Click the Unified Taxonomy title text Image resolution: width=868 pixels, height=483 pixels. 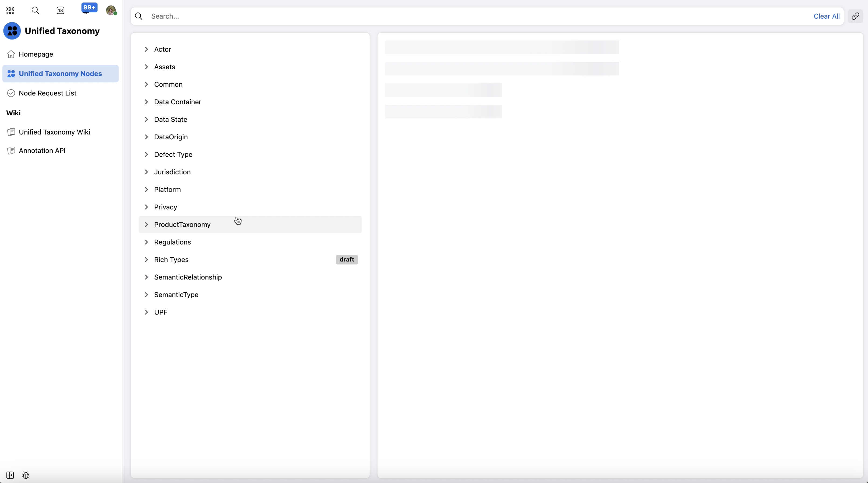pyautogui.click(x=62, y=31)
